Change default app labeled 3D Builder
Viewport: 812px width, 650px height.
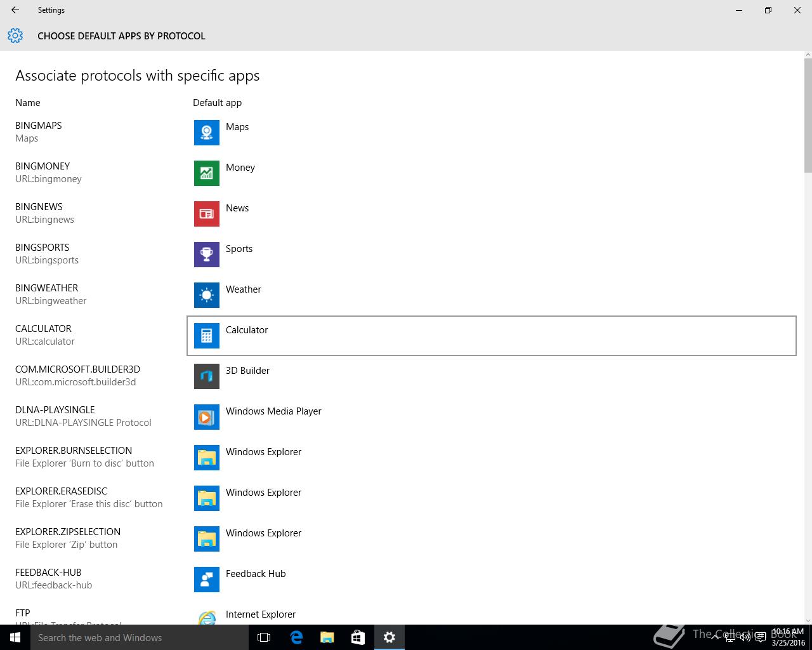coord(492,376)
